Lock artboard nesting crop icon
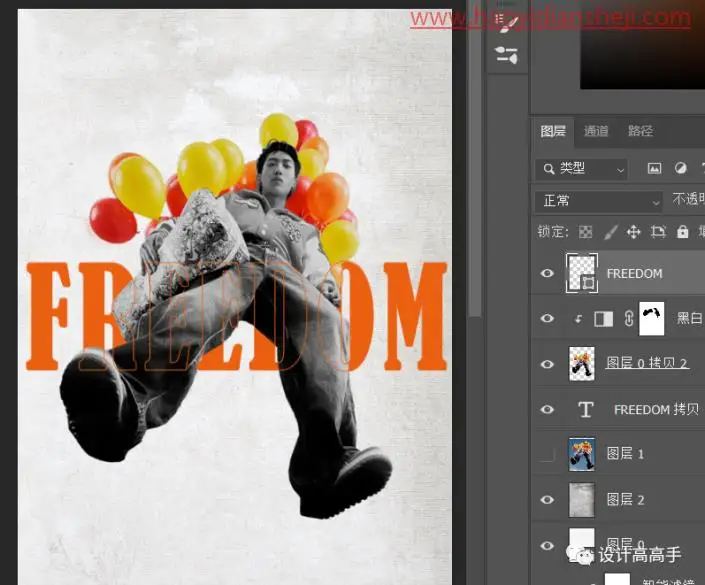Screen dimensions: 705x585 click(x=658, y=232)
